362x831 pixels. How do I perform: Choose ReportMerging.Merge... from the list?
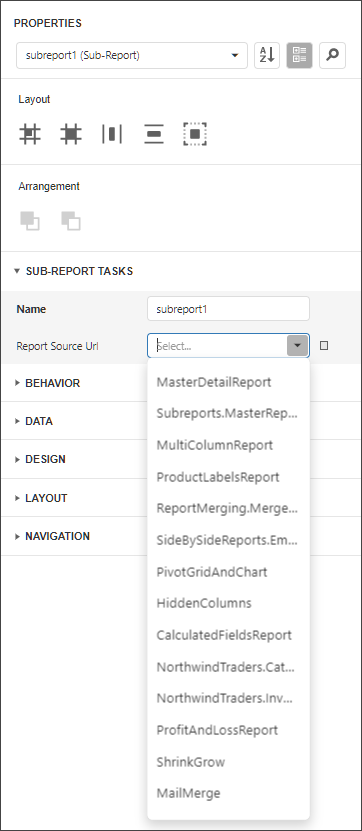pyautogui.click(x=228, y=509)
